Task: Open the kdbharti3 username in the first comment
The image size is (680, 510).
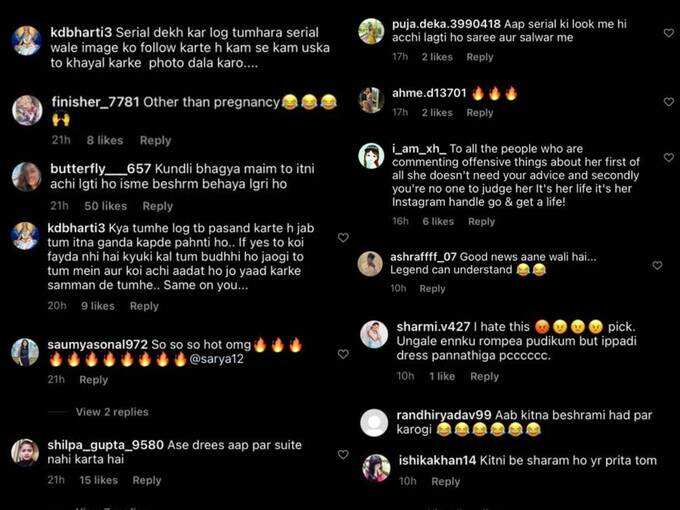Action: click(x=81, y=33)
